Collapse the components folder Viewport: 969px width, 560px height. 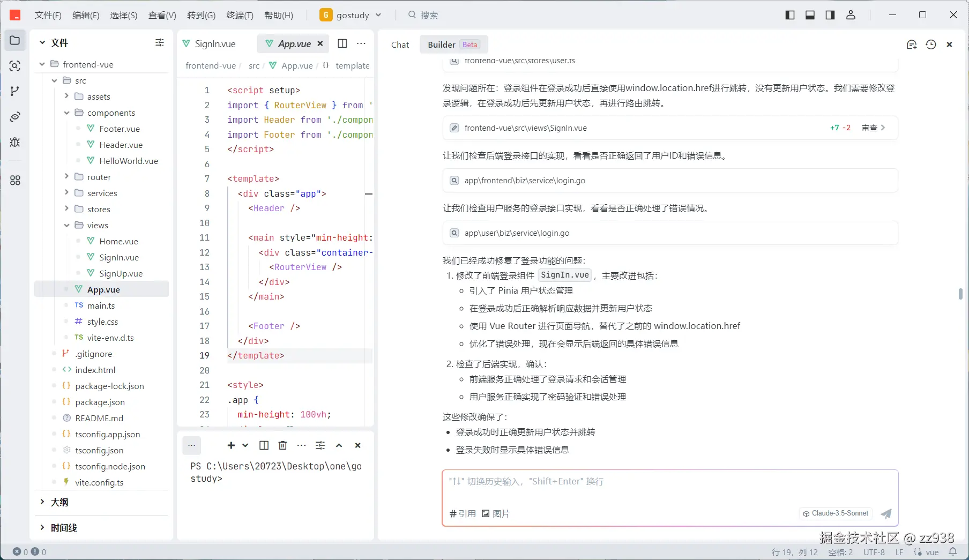tap(66, 113)
